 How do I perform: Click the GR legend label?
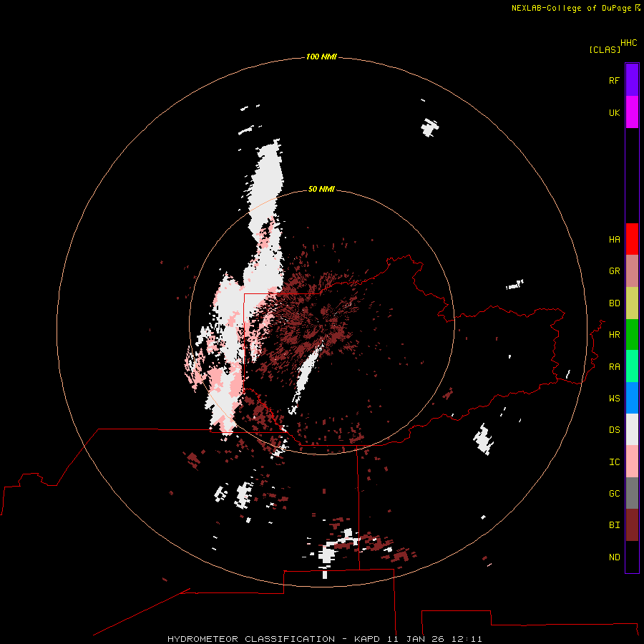point(614,271)
